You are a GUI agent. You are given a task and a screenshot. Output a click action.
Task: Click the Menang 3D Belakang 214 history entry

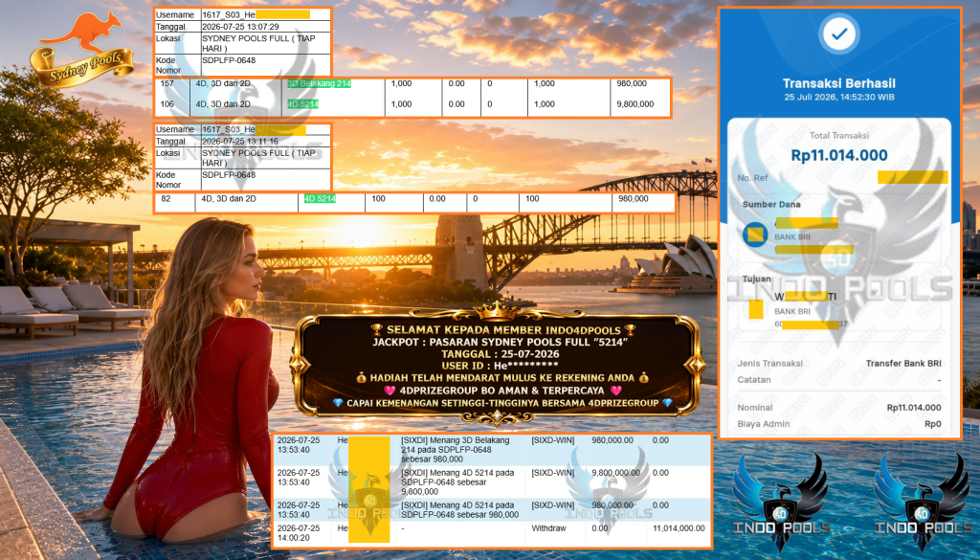[457, 450]
